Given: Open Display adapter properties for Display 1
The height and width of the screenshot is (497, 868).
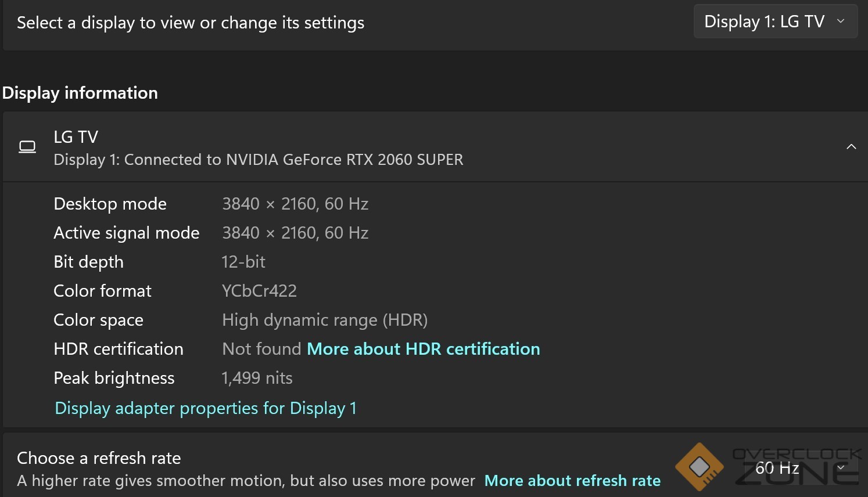Looking at the screenshot, I should pyautogui.click(x=206, y=408).
